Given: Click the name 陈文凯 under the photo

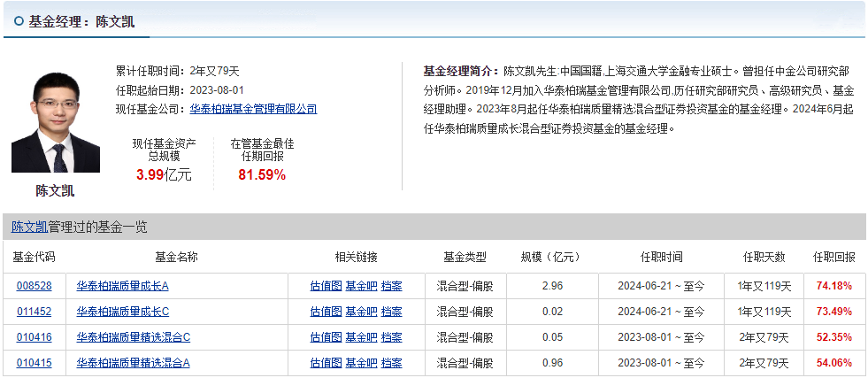Looking at the screenshot, I should point(56,191).
